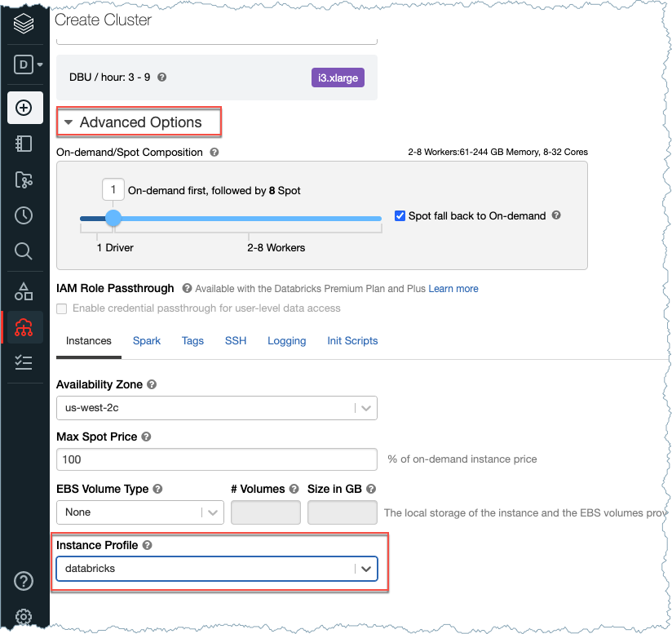Open the Instance Profile dropdown
This screenshot has width=672, height=634.
[216, 569]
